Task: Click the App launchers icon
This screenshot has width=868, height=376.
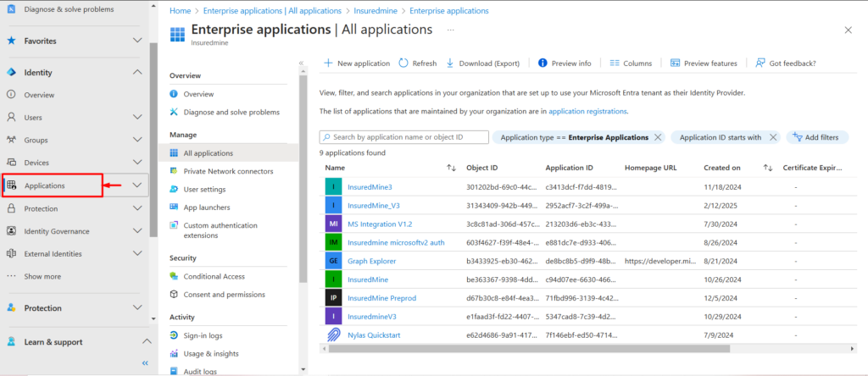Action: pos(174,207)
